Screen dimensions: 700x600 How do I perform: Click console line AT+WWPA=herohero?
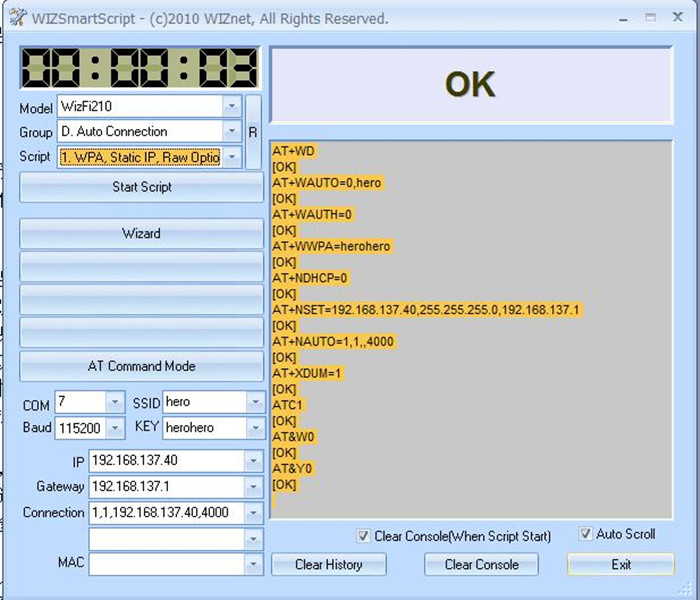[x=331, y=246]
